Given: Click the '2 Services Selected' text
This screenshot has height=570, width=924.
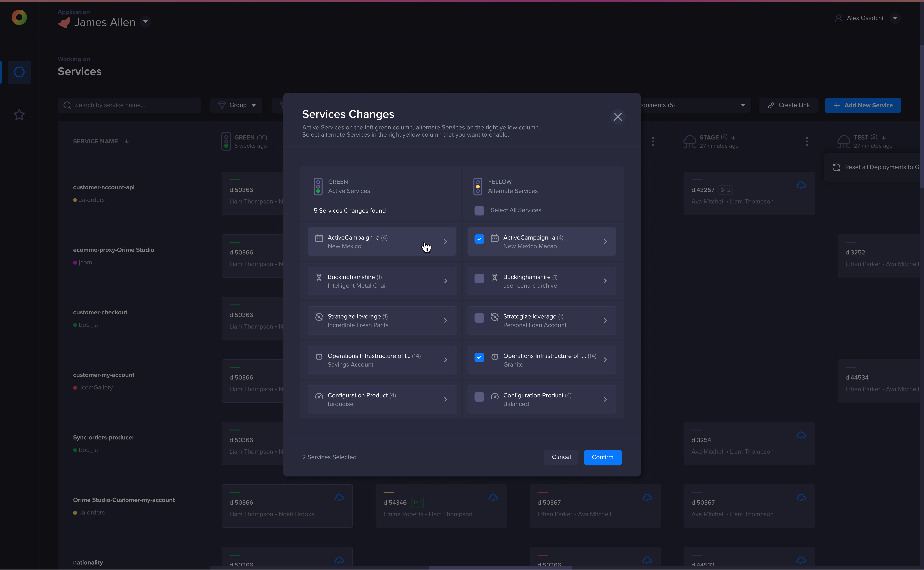Looking at the screenshot, I should point(329,457).
